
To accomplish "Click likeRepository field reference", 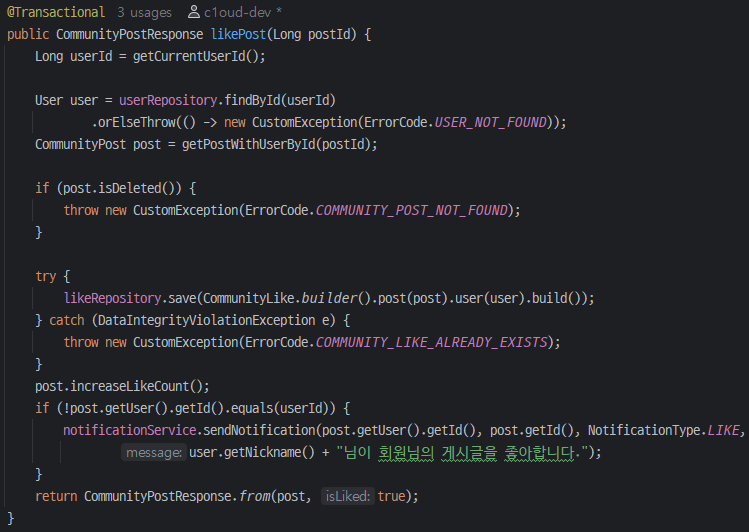I will point(112,298).
